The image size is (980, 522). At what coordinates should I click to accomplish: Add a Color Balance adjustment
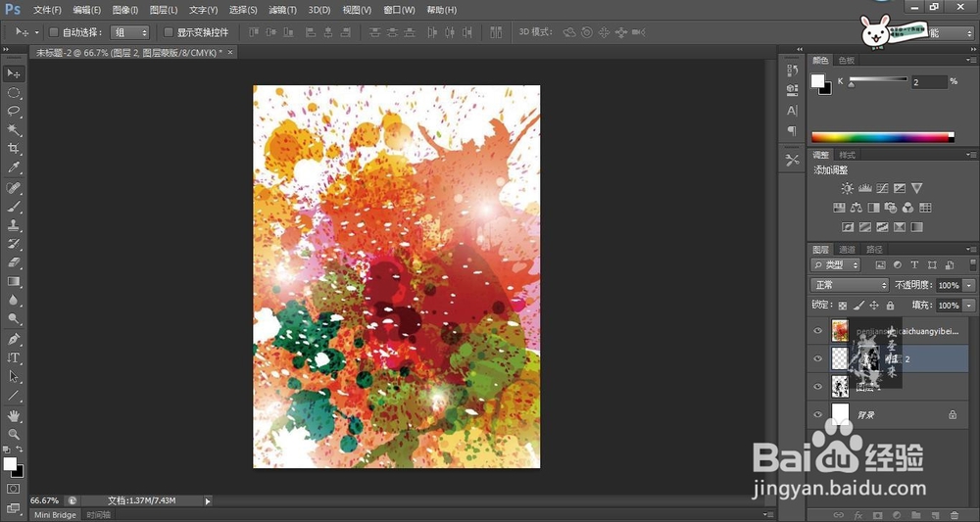pyautogui.click(x=857, y=208)
